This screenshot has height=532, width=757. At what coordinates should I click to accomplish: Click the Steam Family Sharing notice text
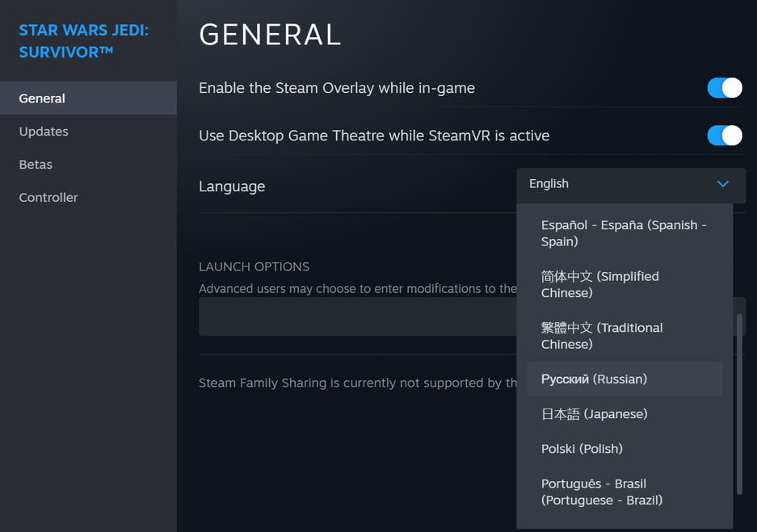(358, 383)
